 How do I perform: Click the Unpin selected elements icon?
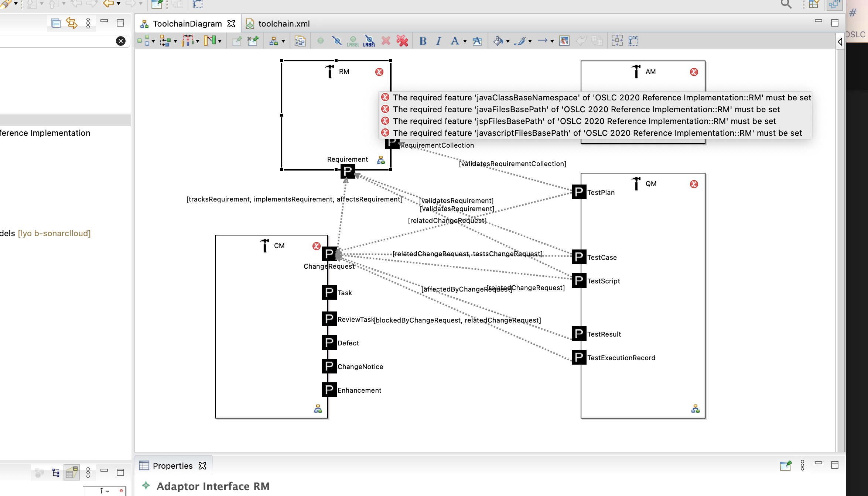[253, 41]
